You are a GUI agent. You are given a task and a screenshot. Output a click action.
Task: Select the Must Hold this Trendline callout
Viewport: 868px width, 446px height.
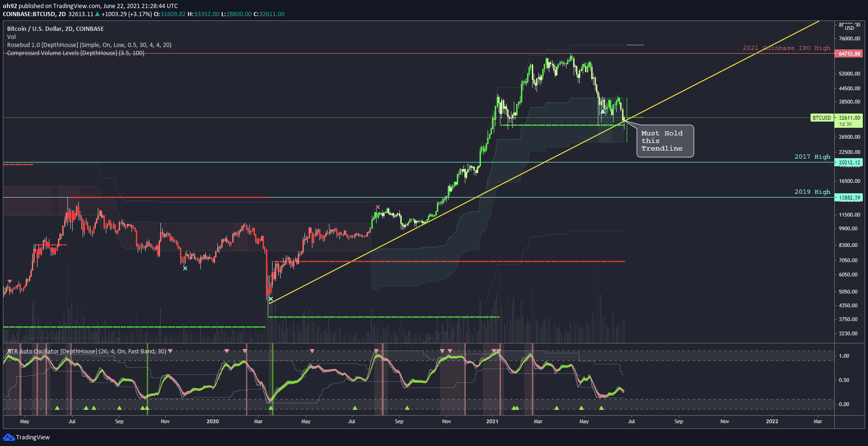(665, 141)
